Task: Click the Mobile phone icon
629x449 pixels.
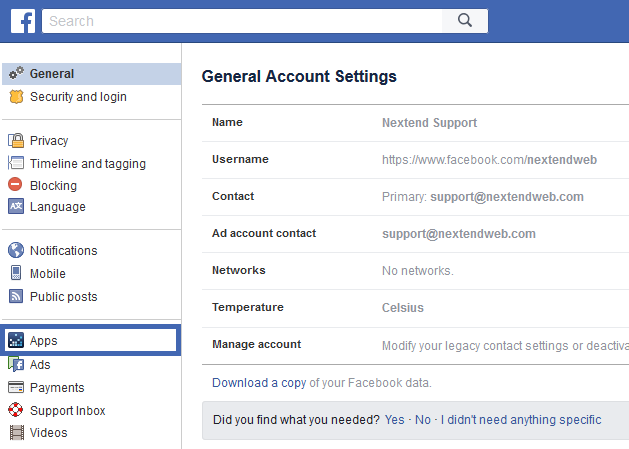Action: point(16,273)
